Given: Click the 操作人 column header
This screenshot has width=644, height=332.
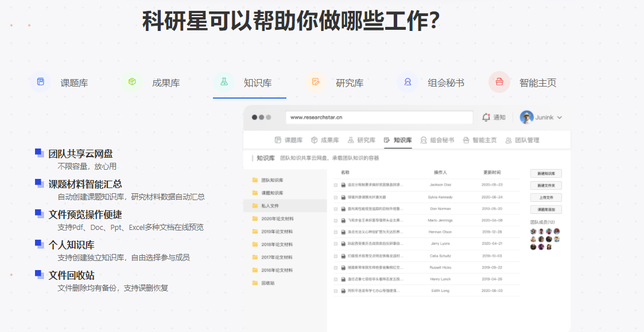Looking at the screenshot, I should 440,173.
